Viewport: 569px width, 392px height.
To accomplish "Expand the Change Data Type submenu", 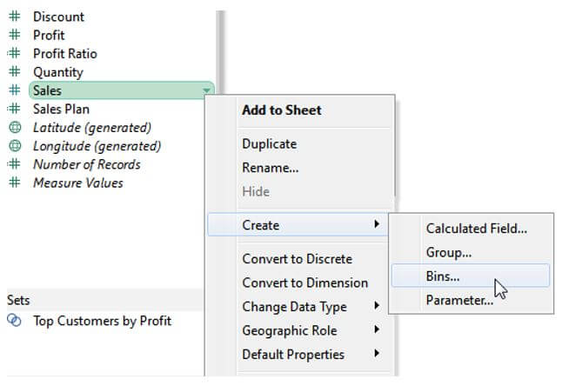I will 294,307.
